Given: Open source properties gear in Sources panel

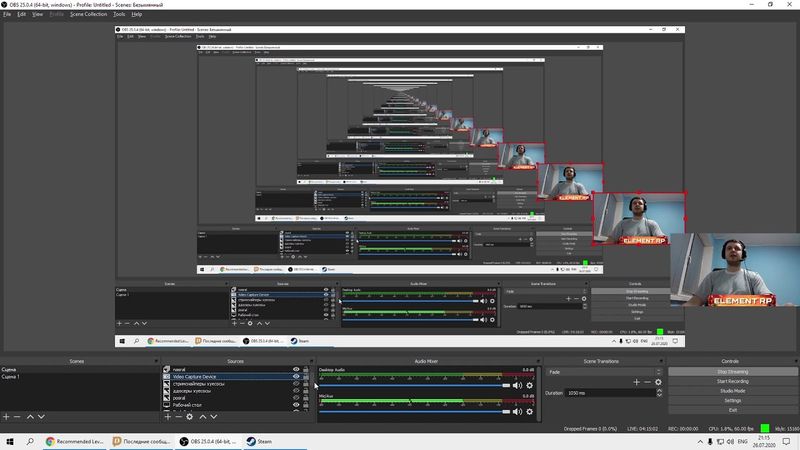Looking at the screenshot, I should pos(190,416).
